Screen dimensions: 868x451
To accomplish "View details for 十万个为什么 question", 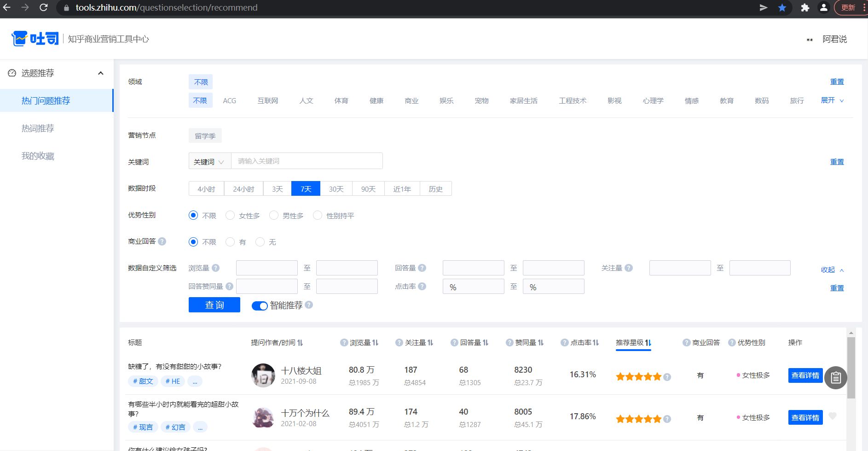I will click(805, 417).
